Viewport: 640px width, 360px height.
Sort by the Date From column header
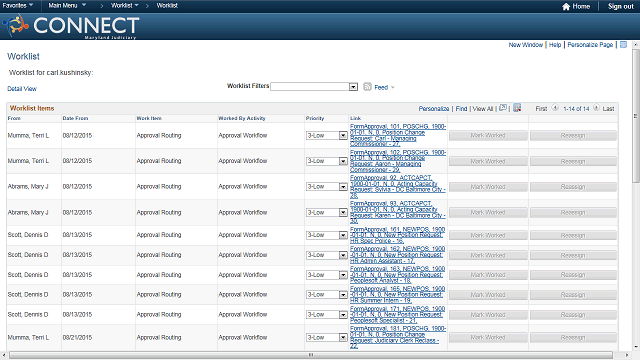click(75, 118)
